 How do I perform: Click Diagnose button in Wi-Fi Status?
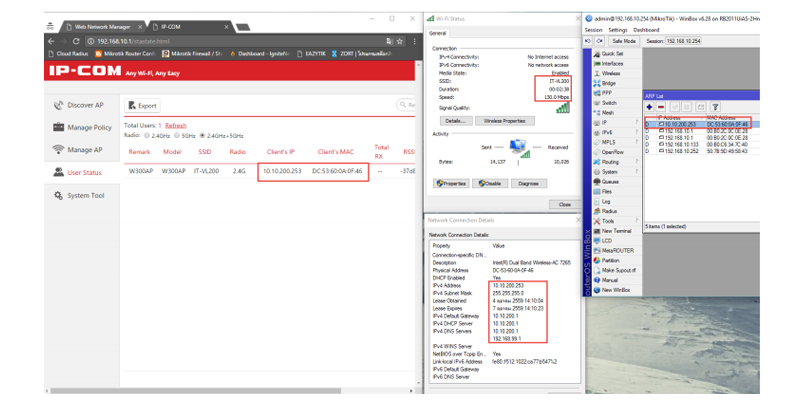coord(529,183)
